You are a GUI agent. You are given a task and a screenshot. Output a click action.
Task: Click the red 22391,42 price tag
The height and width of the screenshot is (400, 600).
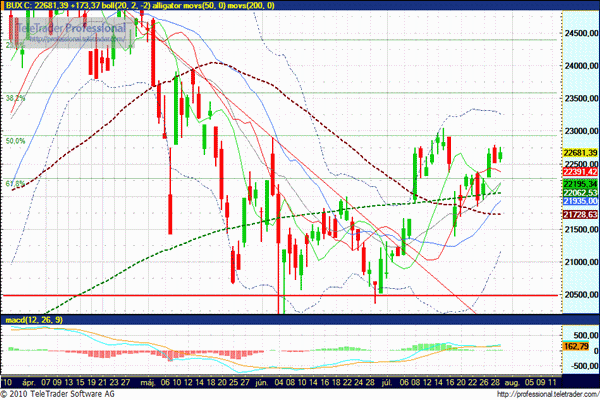[x=578, y=170]
